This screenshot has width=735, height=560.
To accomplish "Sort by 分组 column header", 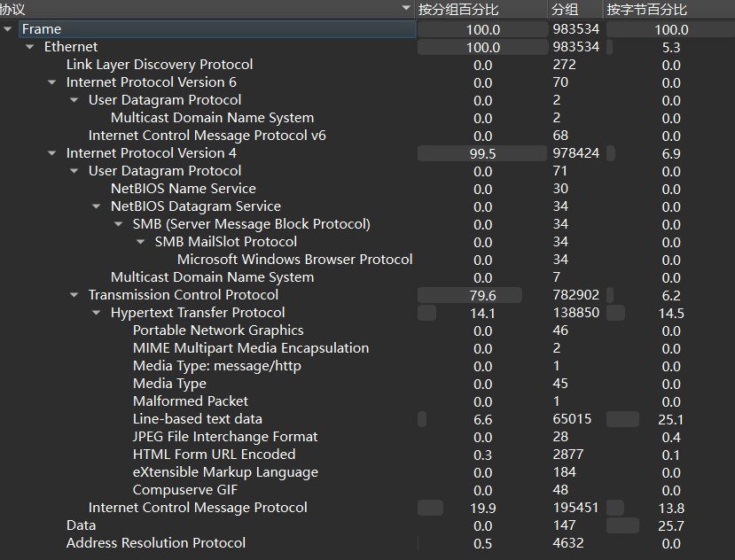I will [x=565, y=9].
